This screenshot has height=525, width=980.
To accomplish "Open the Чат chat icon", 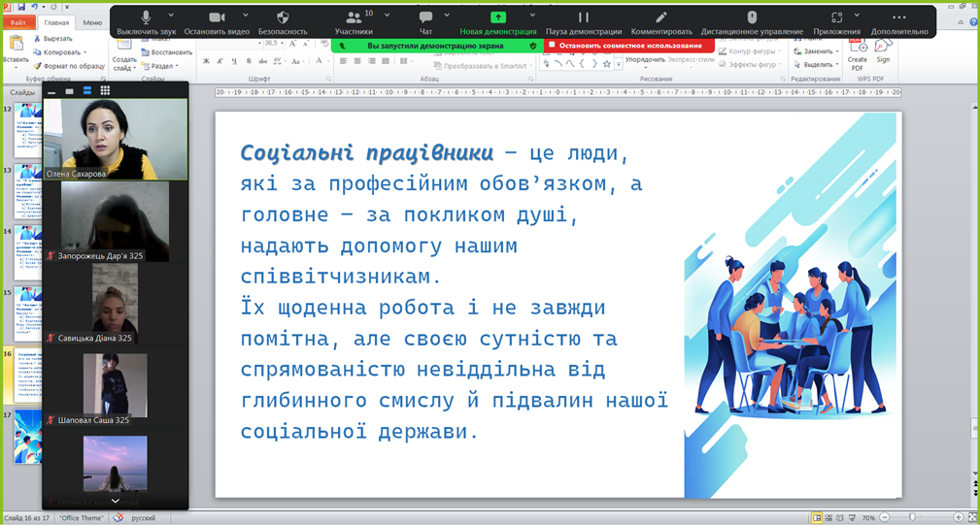I will coord(425,18).
